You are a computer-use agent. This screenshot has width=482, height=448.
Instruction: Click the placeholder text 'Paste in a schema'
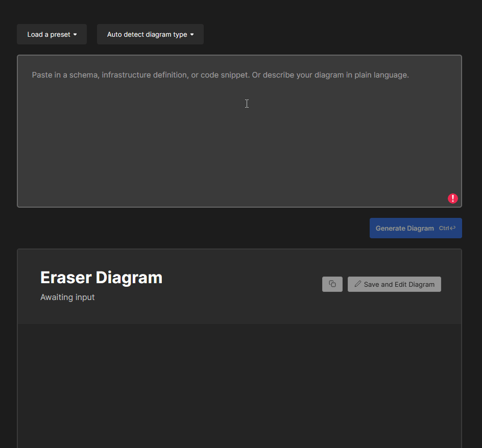(65, 75)
